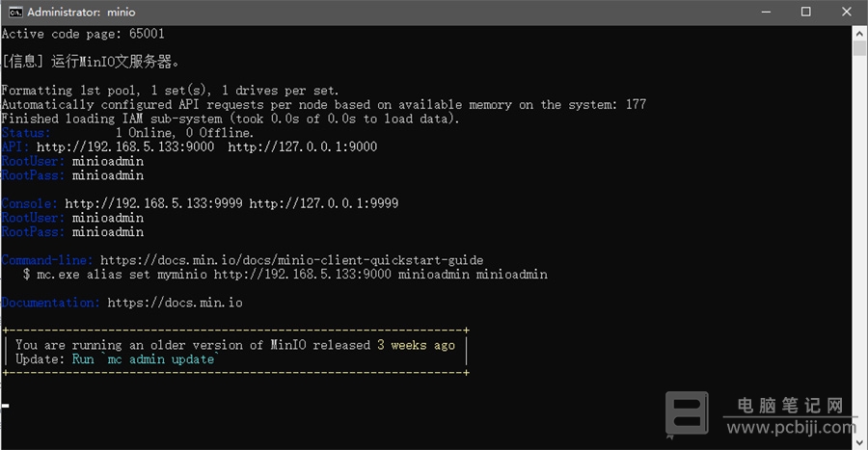Close the Administrator: minio window
This screenshot has width=868, height=450.
coord(847,13)
